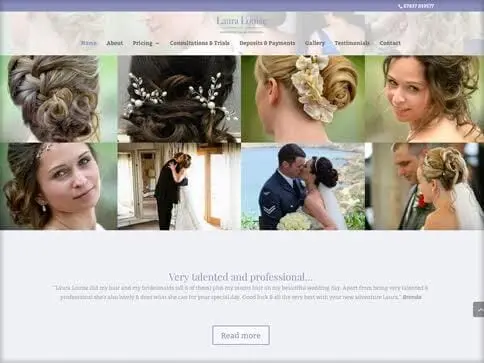Click the Laura Louise logo
The image size is (484, 363).
point(241,24)
